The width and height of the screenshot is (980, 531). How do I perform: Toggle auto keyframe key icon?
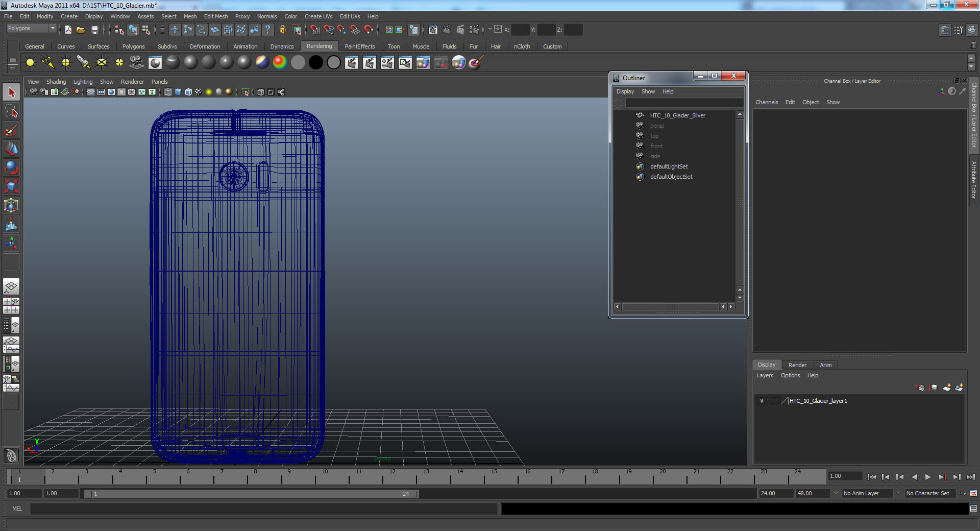point(963,493)
